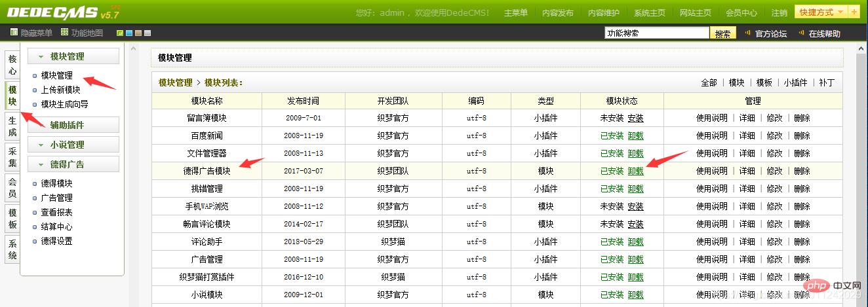The height and width of the screenshot is (307, 868).
Task: Open 广告管理 under 德得广告 in the sidebar
Action: (x=57, y=198)
